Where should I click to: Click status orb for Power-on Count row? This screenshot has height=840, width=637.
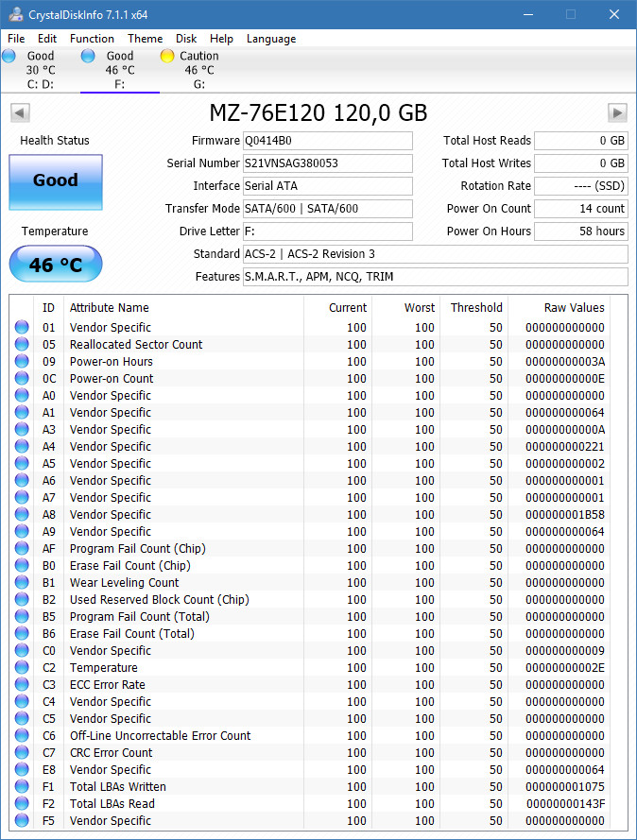[22, 378]
